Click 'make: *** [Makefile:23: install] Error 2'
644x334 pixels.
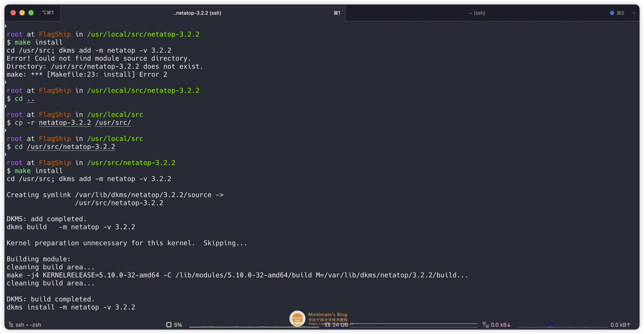87,74
